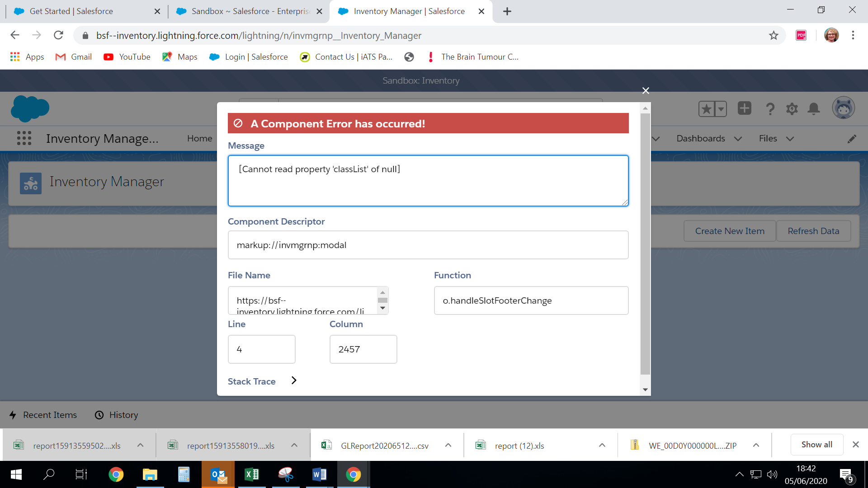The image size is (868, 488).
Task: Open Salesforce Help
Action: (770, 109)
